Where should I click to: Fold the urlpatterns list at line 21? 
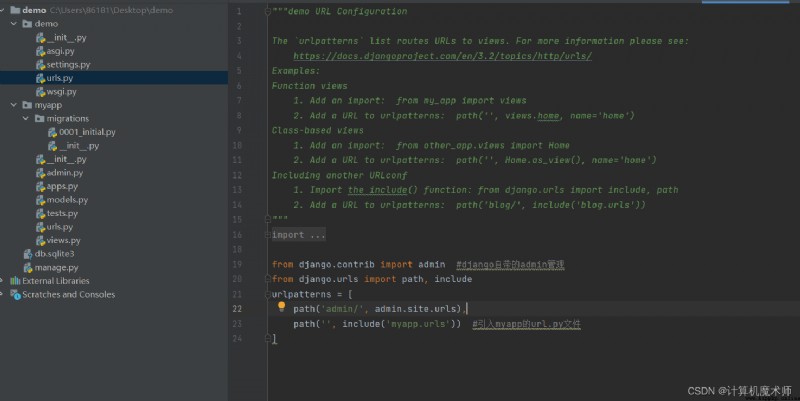[268, 294]
